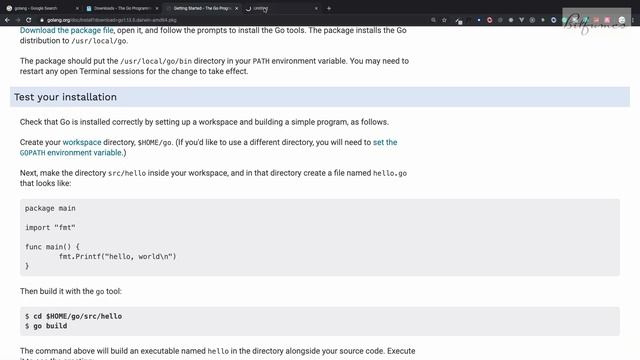Follow the workspace link

click(x=82, y=142)
